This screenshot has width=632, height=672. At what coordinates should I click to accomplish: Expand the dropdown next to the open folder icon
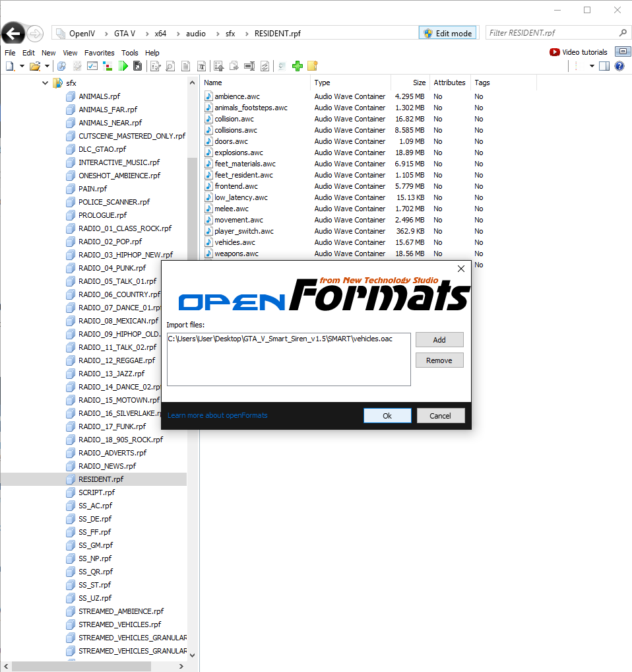[47, 66]
